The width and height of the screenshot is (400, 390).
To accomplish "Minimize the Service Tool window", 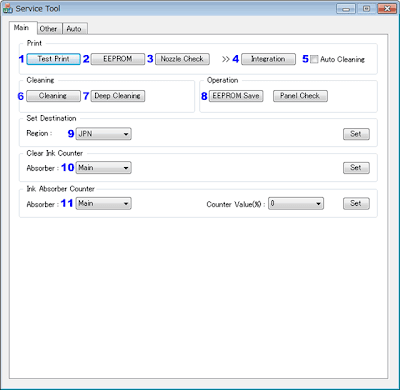I will click(x=346, y=9).
